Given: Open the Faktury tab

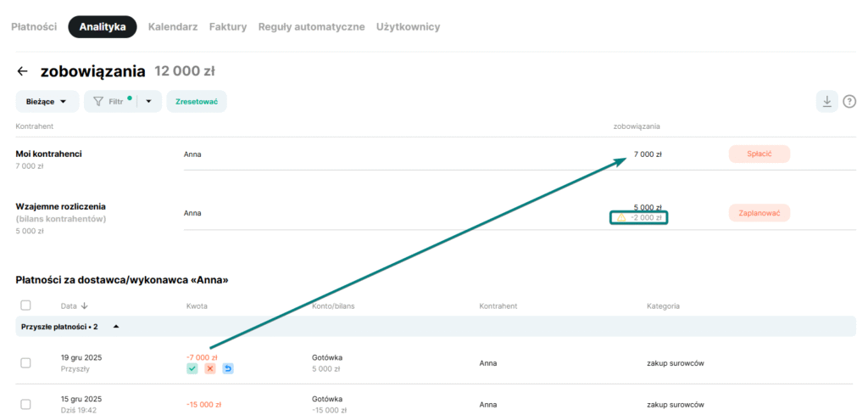Looking at the screenshot, I should tap(228, 27).
